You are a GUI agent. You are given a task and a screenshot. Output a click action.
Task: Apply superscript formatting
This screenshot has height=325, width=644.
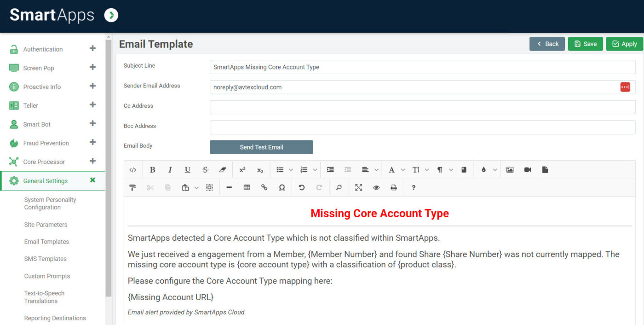(x=242, y=170)
